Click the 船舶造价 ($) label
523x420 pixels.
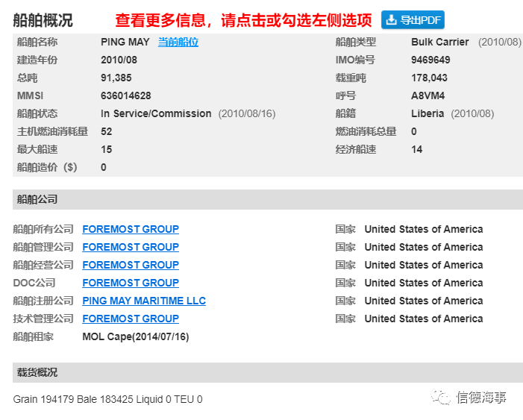tap(47, 167)
